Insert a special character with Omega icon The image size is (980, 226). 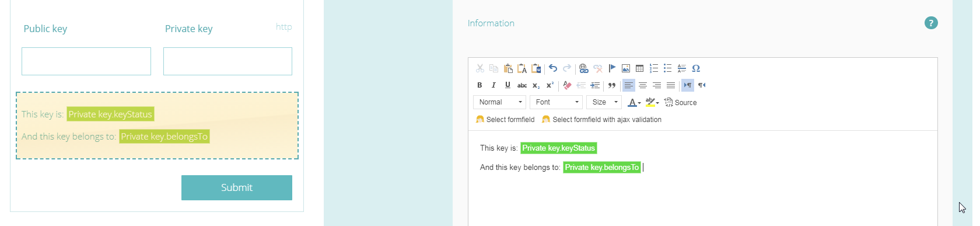click(696, 68)
